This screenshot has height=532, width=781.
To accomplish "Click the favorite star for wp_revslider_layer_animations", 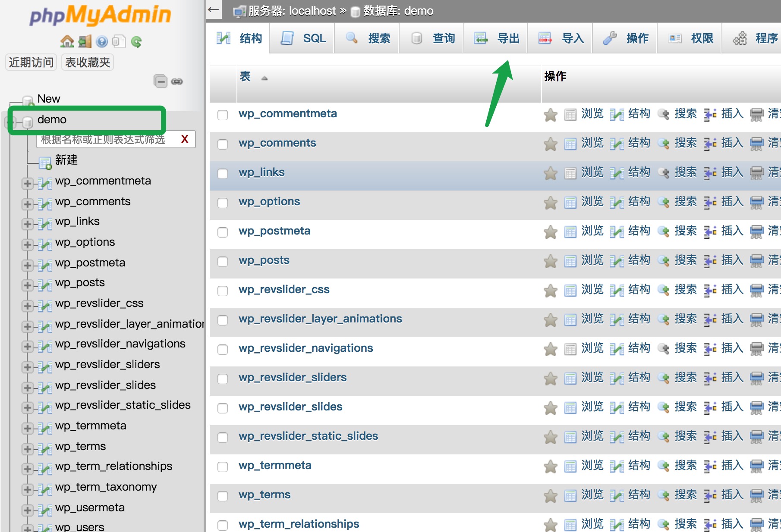I will click(551, 320).
